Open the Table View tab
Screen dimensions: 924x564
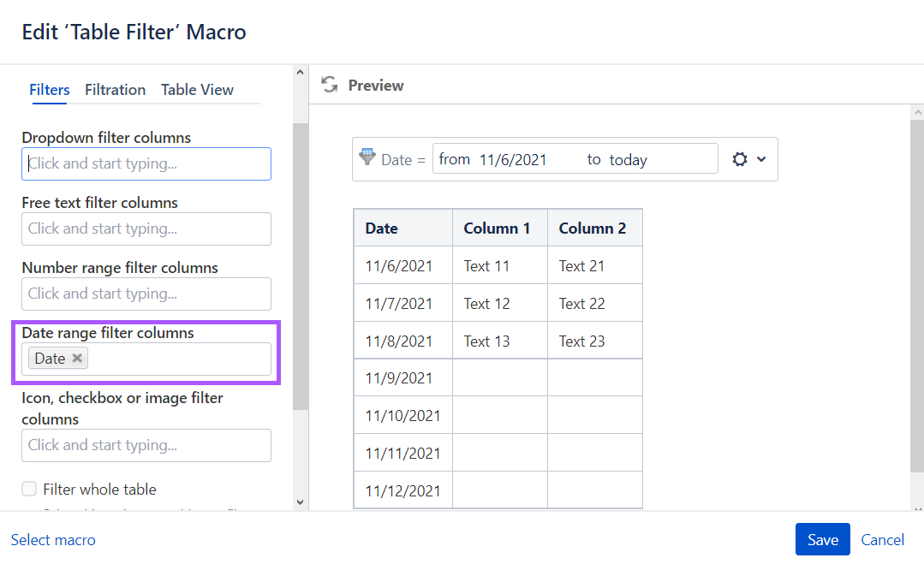point(198,90)
